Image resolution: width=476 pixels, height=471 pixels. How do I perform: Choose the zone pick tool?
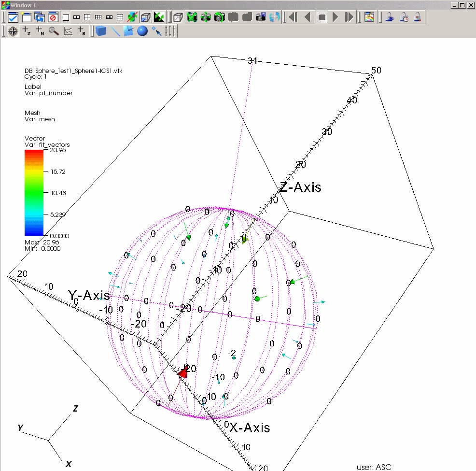pos(27,31)
